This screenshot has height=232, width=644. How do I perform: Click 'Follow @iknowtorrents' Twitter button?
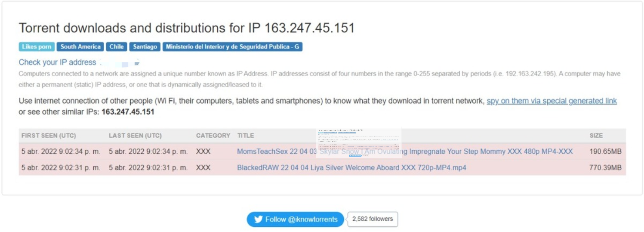pyautogui.click(x=295, y=220)
